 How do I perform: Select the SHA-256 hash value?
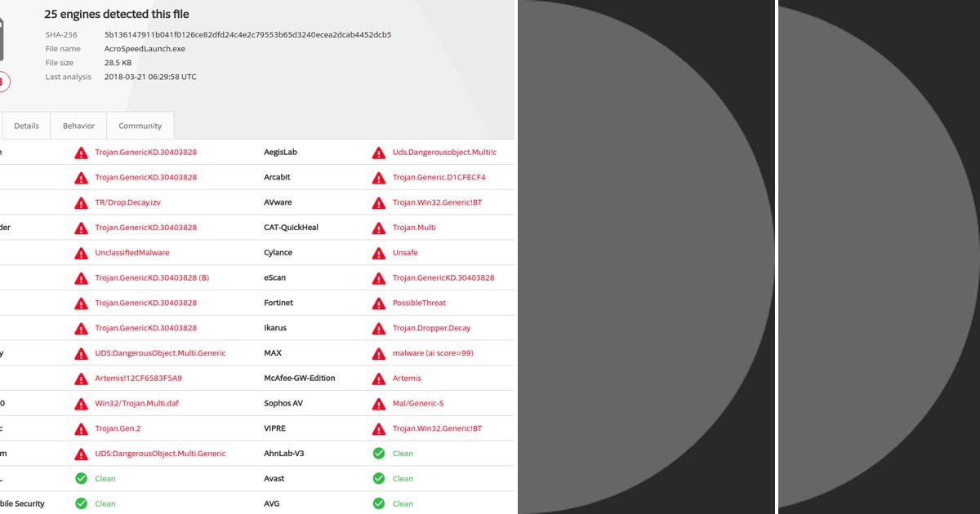point(247,34)
